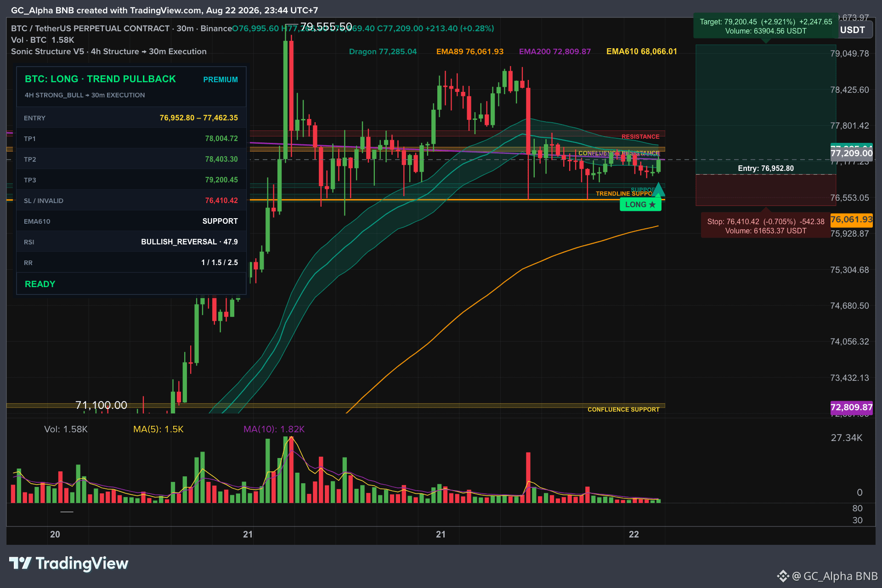
Task: Click the 74,680.50 price axis label
Action: (x=849, y=306)
